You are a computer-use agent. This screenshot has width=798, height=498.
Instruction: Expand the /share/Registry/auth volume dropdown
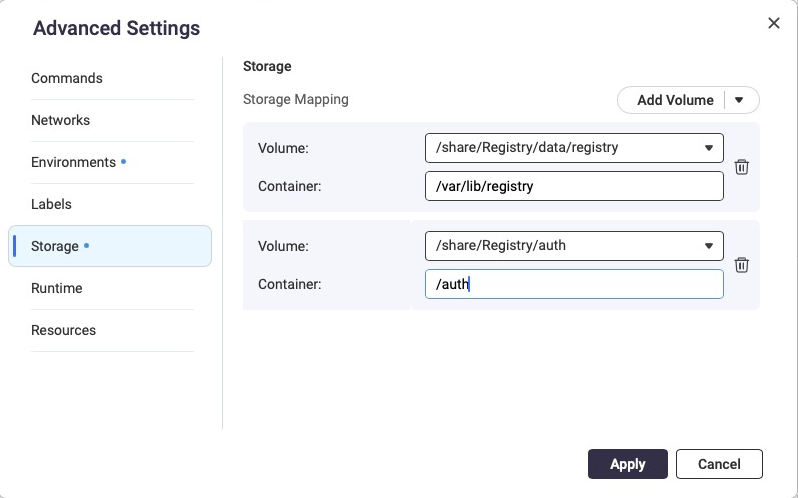573,245
